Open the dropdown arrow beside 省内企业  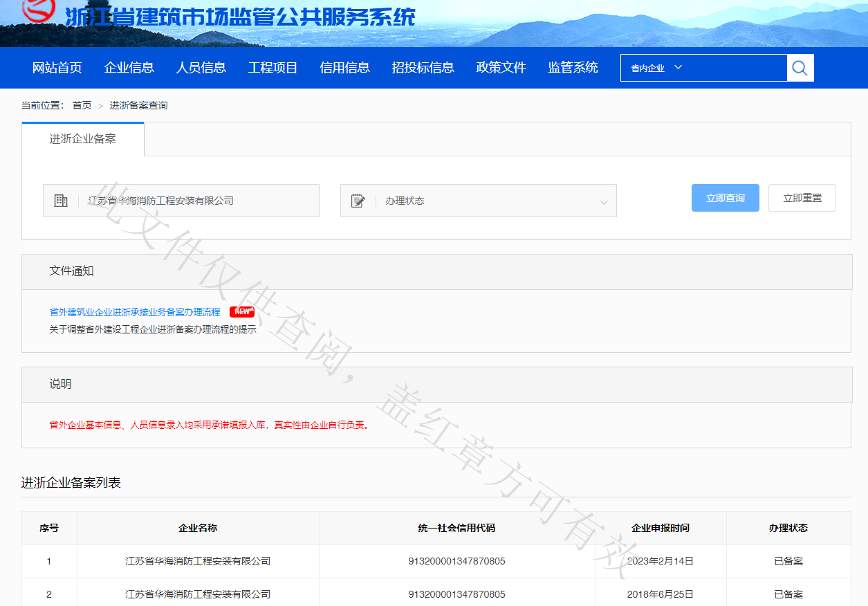[679, 67]
